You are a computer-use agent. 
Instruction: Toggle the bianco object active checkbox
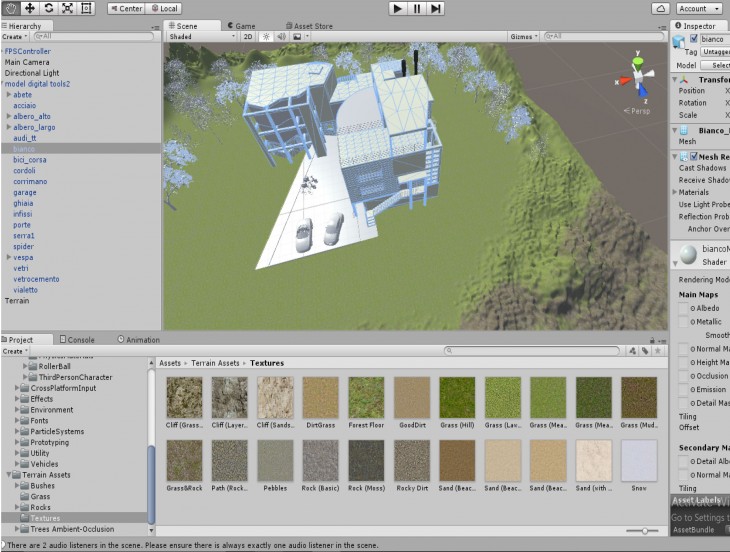(695, 39)
